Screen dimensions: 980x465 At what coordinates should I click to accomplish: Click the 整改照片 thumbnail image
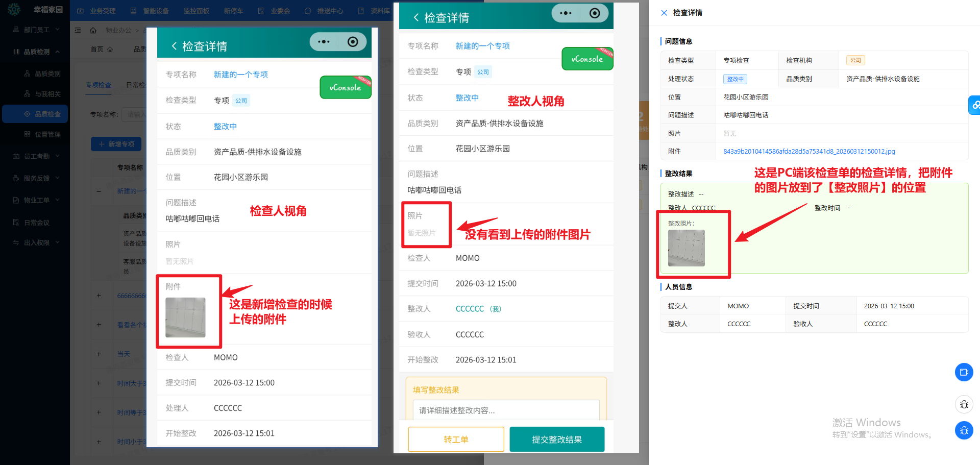686,248
